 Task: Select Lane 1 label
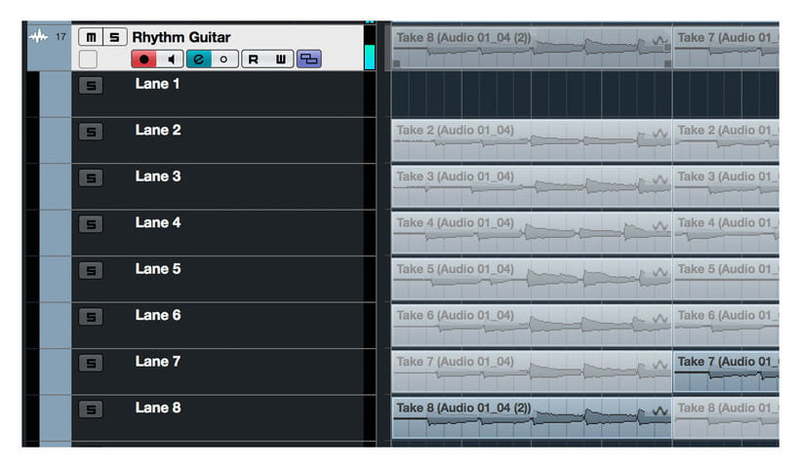157,84
